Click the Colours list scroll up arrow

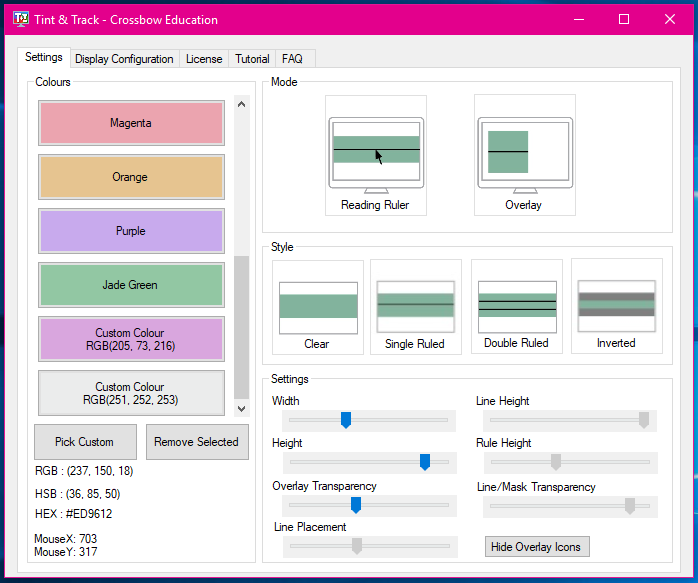[242, 104]
